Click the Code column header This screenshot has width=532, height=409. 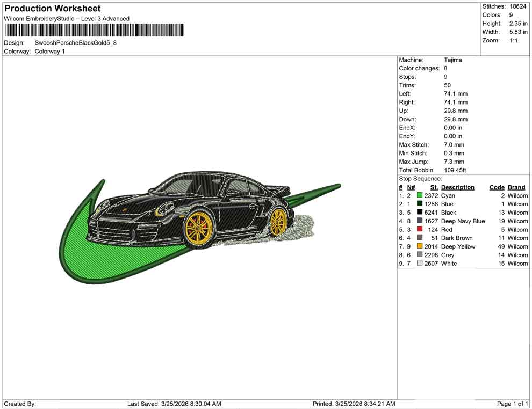click(x=497, y=187)
